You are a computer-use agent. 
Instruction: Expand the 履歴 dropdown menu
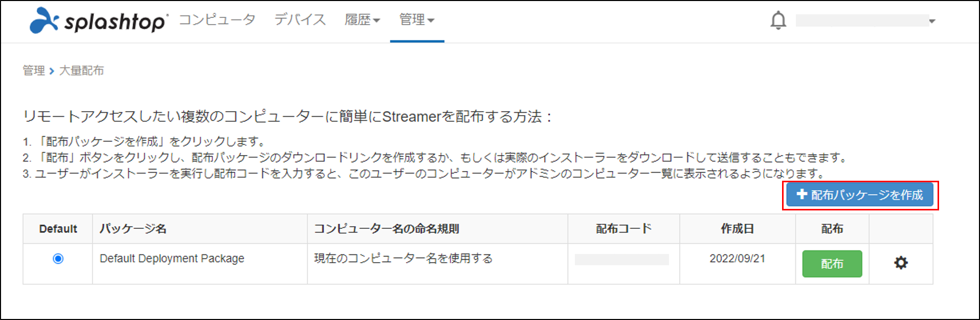pos(363,19)
